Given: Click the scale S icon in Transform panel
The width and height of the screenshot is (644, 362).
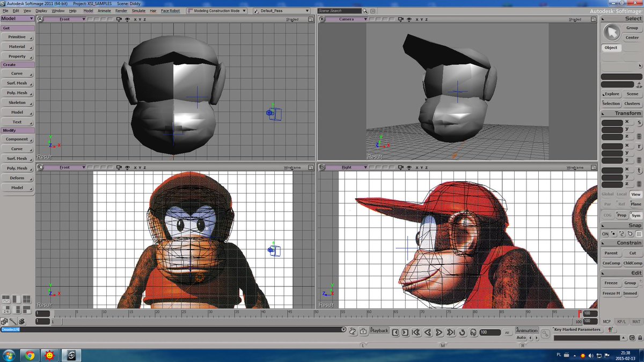Looking at the screenshot, I should tap(640, 123).
